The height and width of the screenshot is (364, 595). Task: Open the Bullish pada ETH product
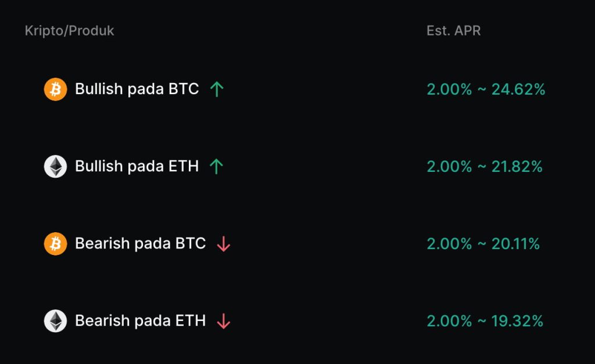point(137,167)
